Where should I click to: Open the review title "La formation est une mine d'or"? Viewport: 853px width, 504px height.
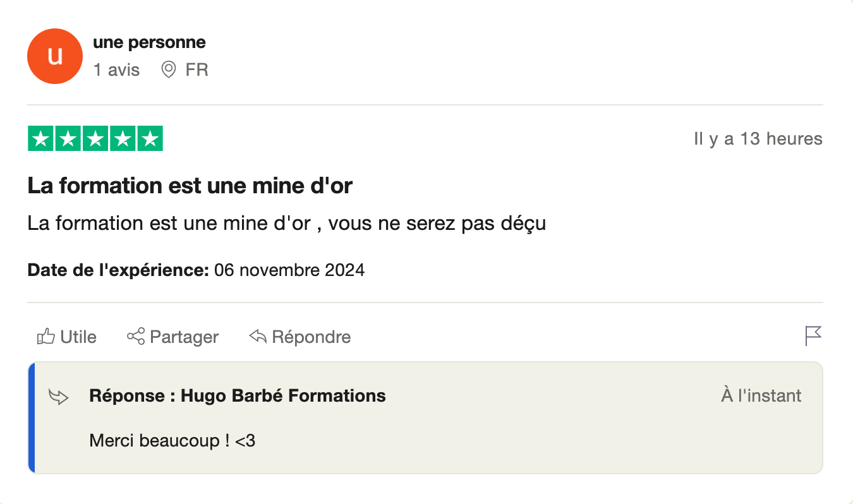[190, 186]
